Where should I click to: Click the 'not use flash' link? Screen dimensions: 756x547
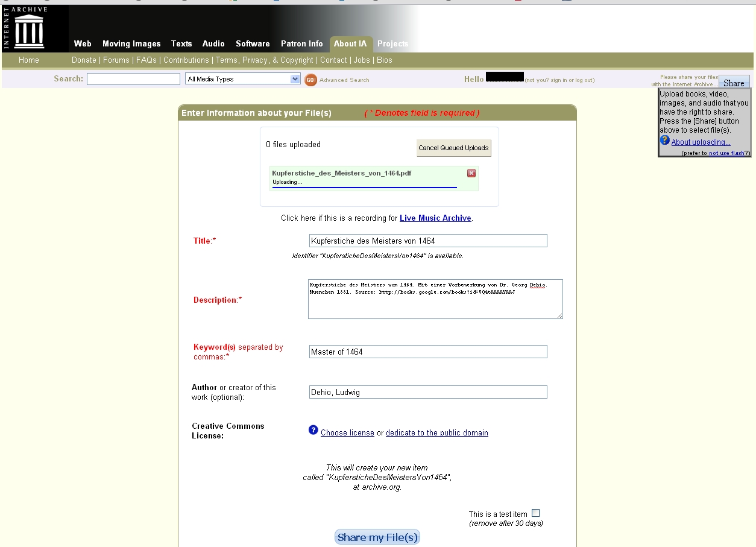coord(726,153)
